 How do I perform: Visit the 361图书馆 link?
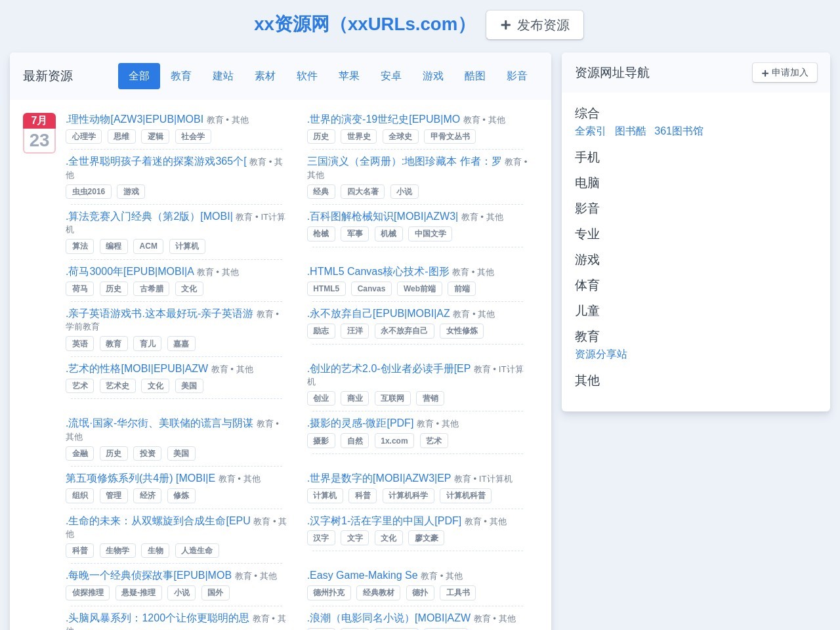click(679, 131)
